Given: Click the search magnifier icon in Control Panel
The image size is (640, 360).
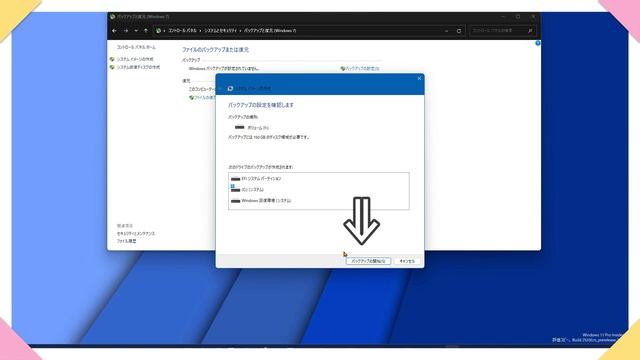Looking at the screenshot, I should pos(530,31).
